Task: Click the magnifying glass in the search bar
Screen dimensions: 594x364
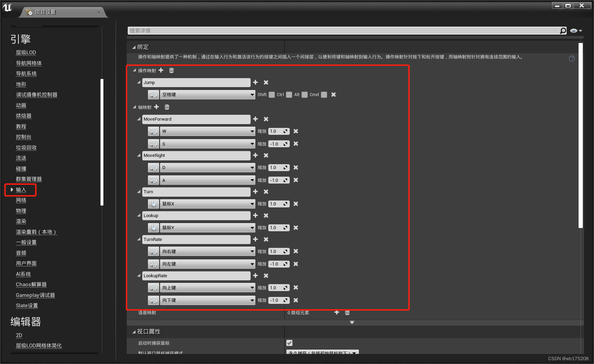Action: pyautogui.click(x=563, y=30)
